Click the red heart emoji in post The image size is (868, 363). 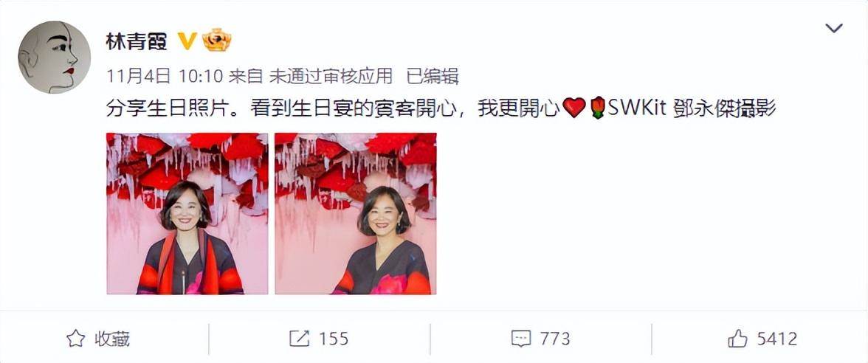point(573,108)
